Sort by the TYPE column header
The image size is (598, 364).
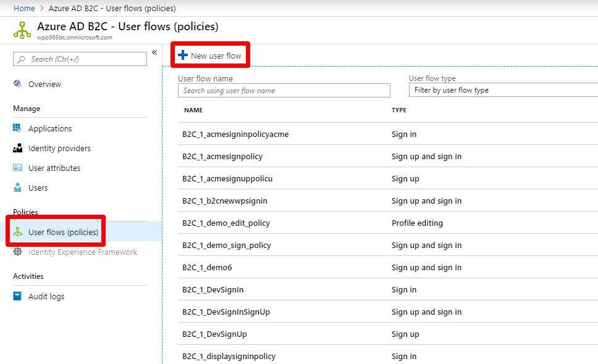click(x=399, y=110)
